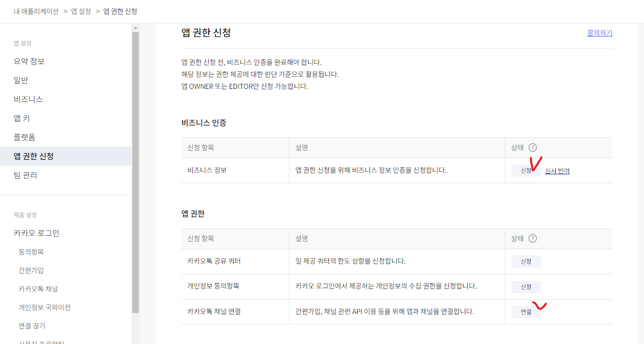The image size is (644, 344).
Task: Open the 심사 반려 link
Action: click(557, 171)
